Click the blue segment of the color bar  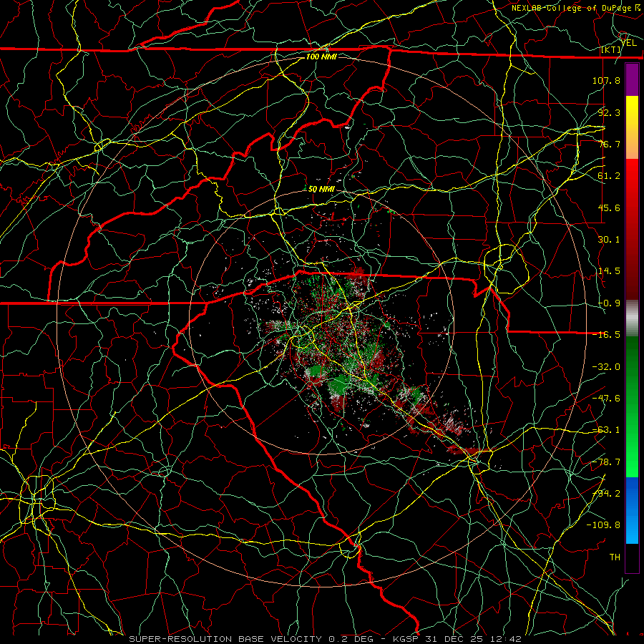tap(632, 510)
